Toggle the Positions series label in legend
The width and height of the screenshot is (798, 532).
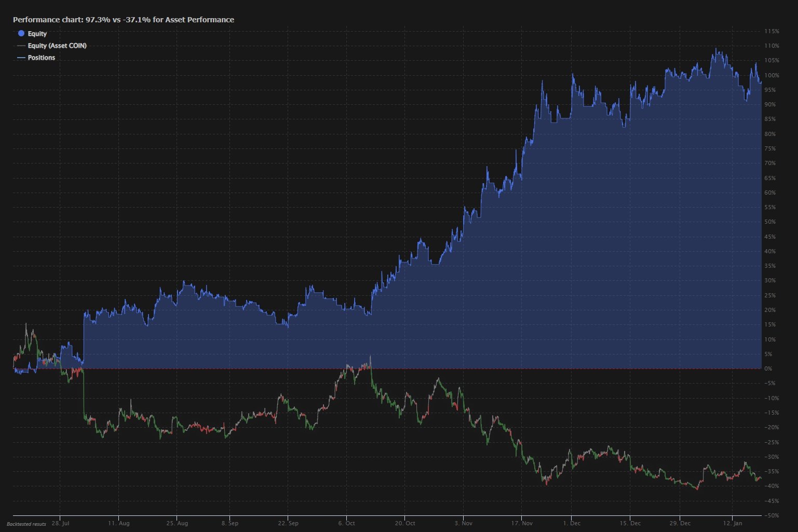(42, 58)
